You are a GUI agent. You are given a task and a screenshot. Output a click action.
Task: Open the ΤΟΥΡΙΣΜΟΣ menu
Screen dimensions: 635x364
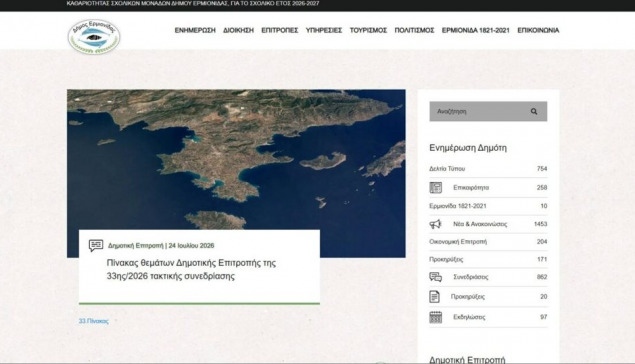[x=368, y=30]
